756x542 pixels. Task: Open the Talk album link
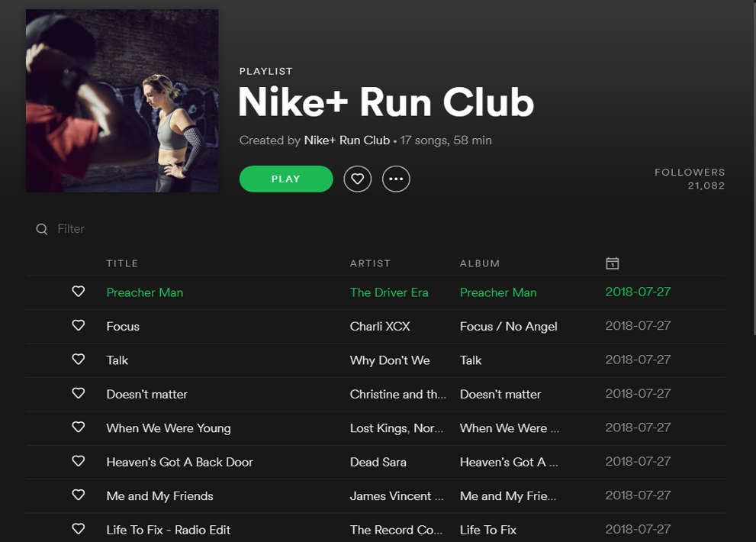point(471,360)
